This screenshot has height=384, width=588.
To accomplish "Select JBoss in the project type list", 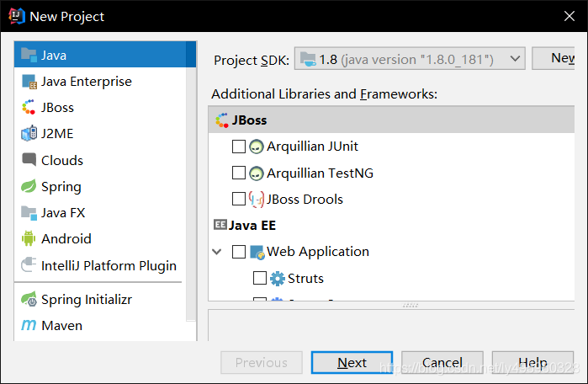I will tap(100, 108).
